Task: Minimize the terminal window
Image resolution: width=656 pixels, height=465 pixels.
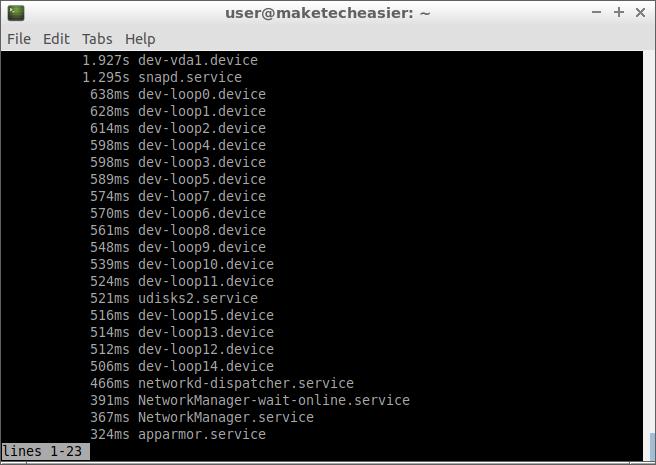Action: (597, 13)
